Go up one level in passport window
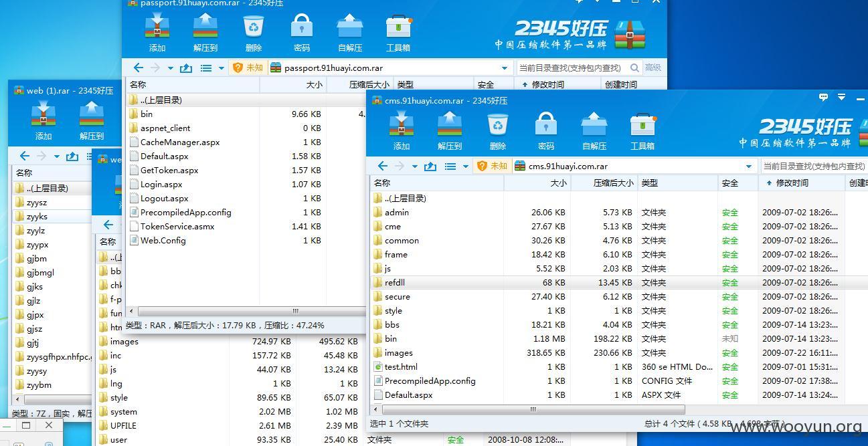The image size is (868, 446). pos(186,68)
